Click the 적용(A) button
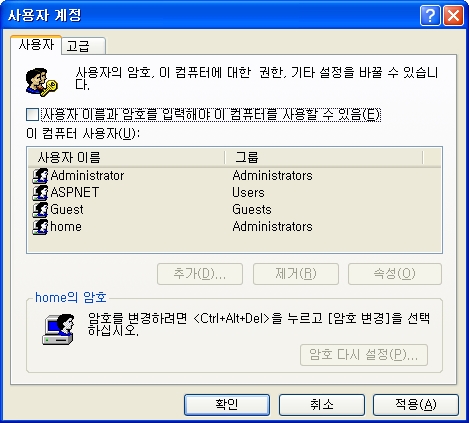The height and width of the screenshot is (423, 469). point(416,405)
